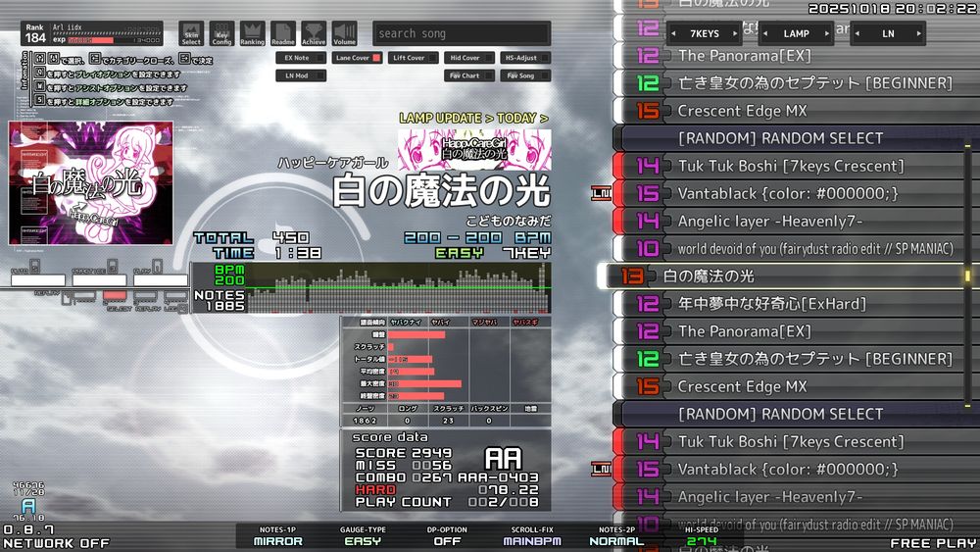Open the Ranking crown icon
This screenshot has height=552, width=980.
(252, 33)
